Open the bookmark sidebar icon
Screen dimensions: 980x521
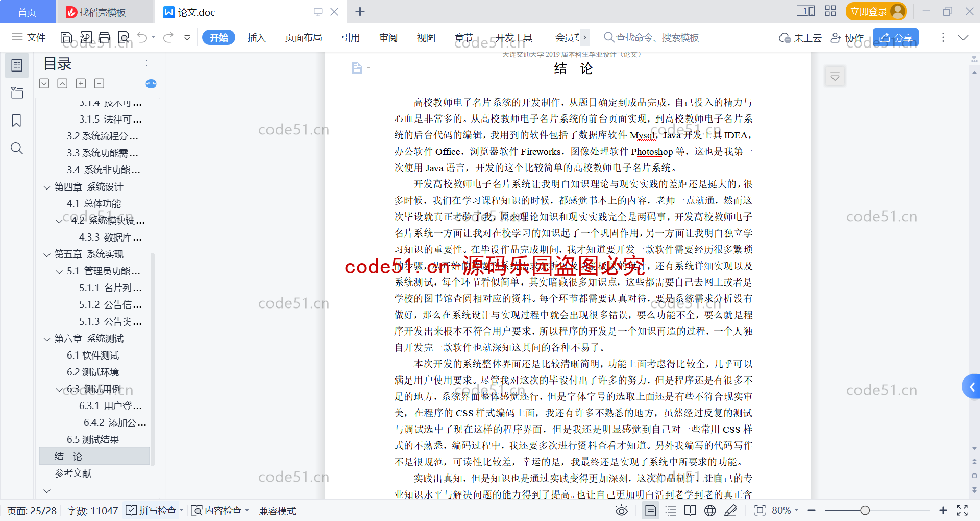click(17, 121)
